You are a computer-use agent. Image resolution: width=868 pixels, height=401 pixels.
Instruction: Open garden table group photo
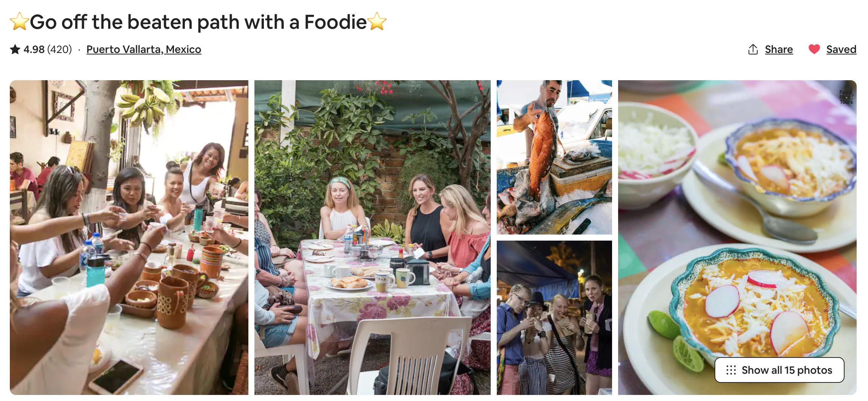coord(372,237)
